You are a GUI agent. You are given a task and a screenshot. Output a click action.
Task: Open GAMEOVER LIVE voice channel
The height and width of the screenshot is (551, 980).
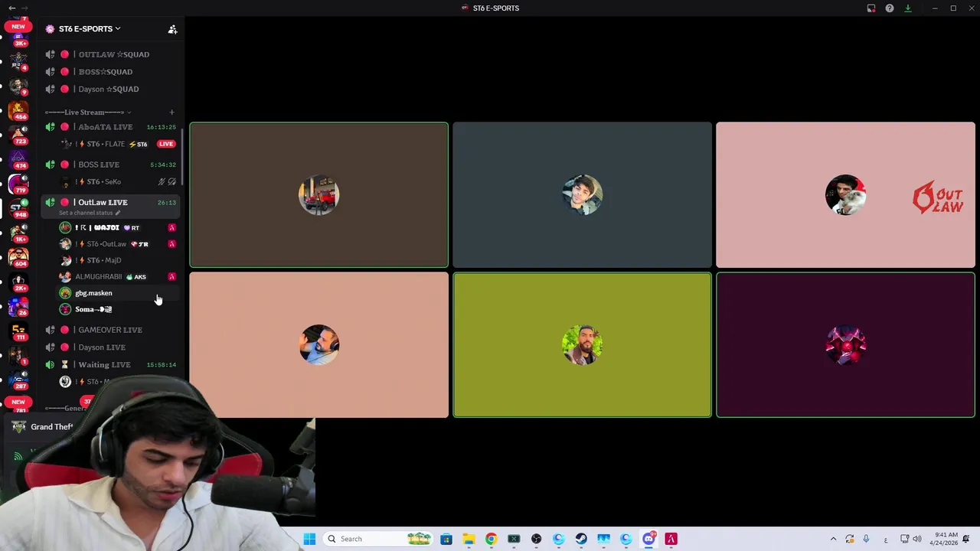click(110, 330)
